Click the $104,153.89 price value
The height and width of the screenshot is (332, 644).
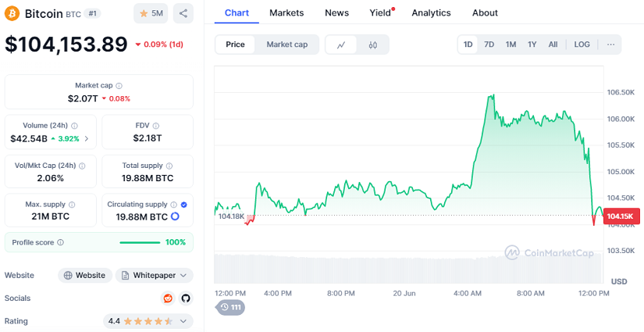click(x=66, y=44)
